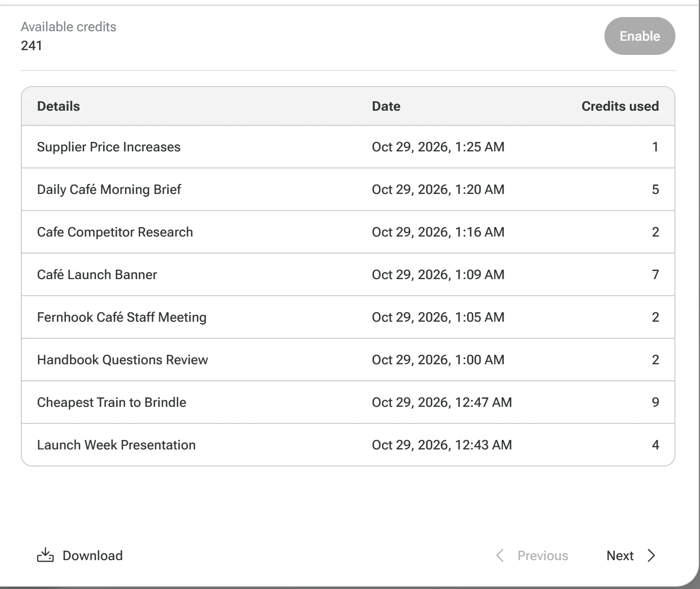Click the Enable button
700x589 pixels.
click(x=639, y=36)
